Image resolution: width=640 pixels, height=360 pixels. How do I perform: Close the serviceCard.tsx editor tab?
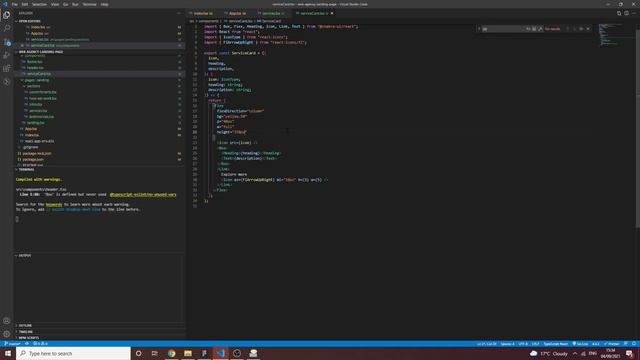pos(332,13)
